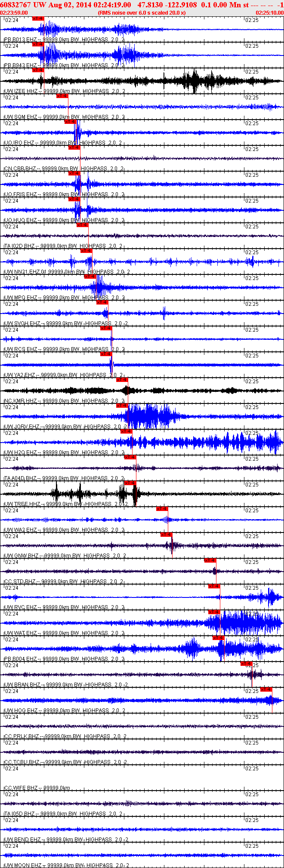Select the 'PB B004 EHZ' station label
Screen dimensions: 284x868
pos(21,659)
